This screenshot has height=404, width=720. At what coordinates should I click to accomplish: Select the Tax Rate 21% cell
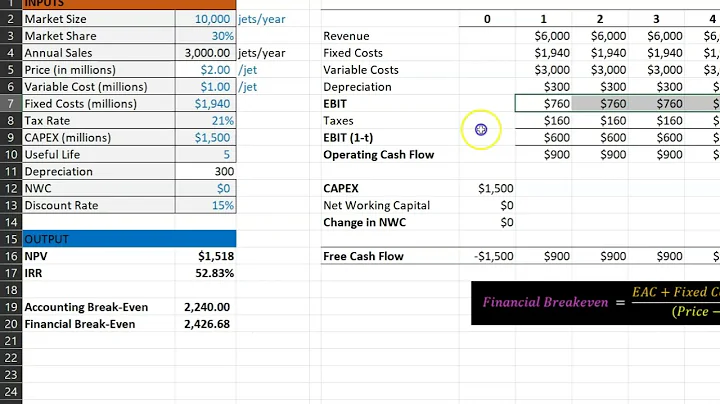tap(206, 121)
